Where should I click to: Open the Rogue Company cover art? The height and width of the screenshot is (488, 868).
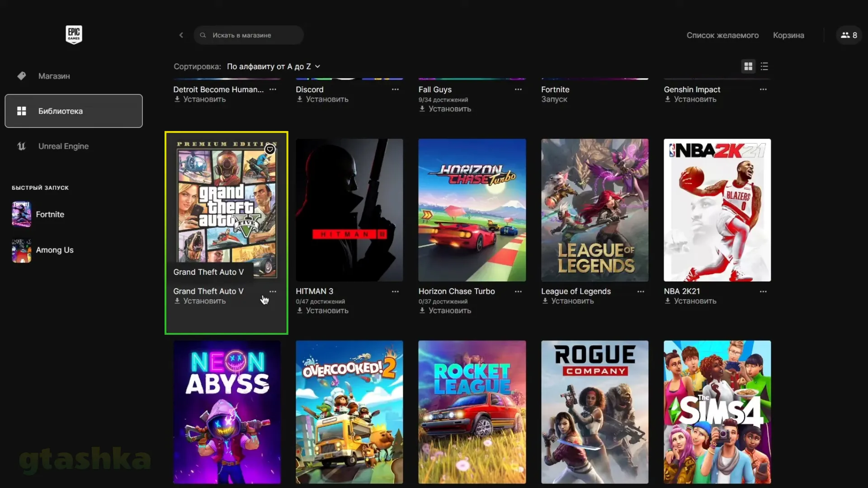[x=595, y=412]
